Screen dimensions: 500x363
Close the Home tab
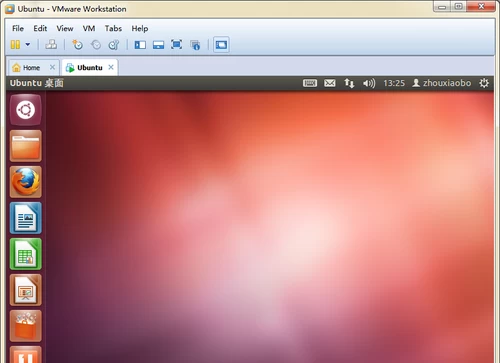[x=52, y=67]
